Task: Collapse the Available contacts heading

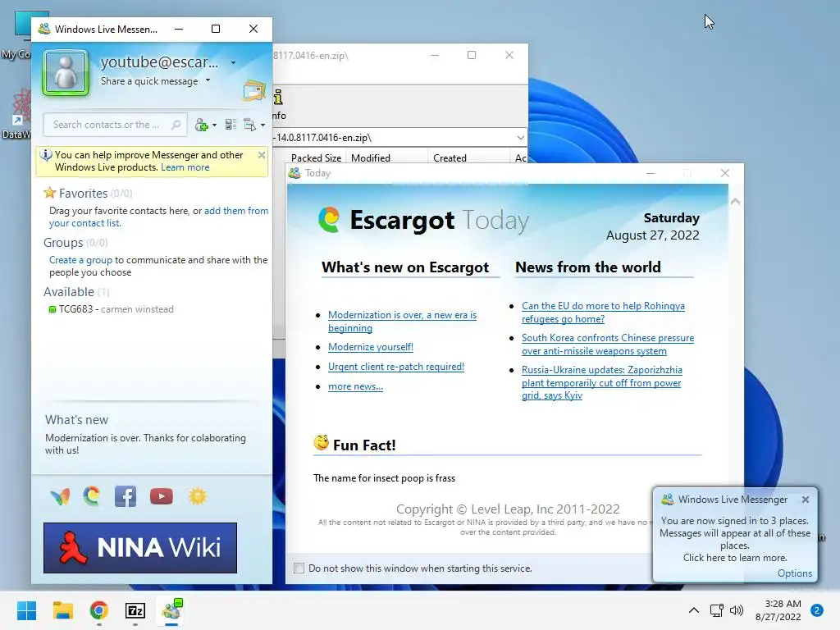Action: coord(69,292)
